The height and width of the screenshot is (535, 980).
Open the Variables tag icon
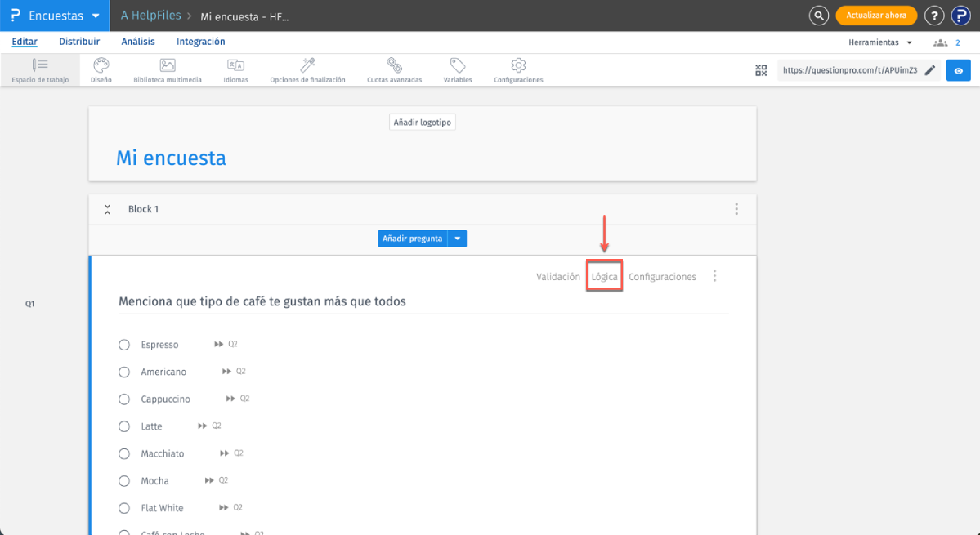tap(458, 65)
